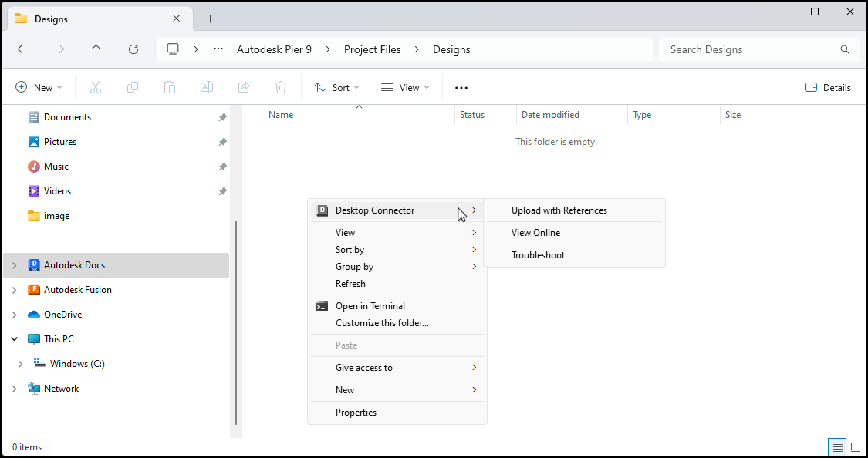Click the OneDrive cloud icon

tap(34, 315)
